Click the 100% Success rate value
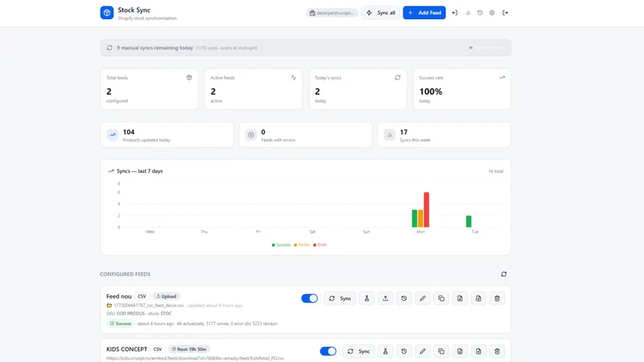Screen dimensions: 644x362 pyautogui.click(x=431, y=92)
